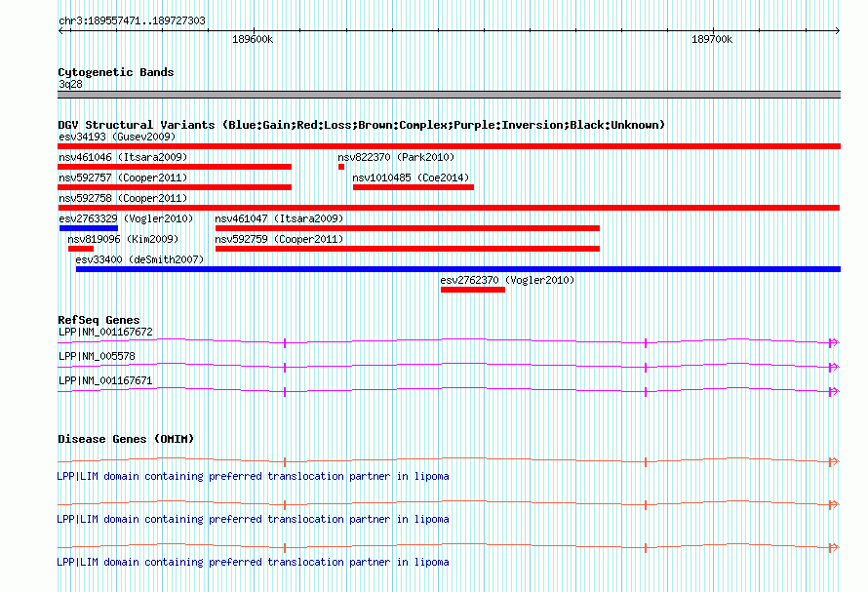The height and width of the screenshot is (592, 868).
Task: Click the 189700k ruler tick label
Action: pos(712,39)
